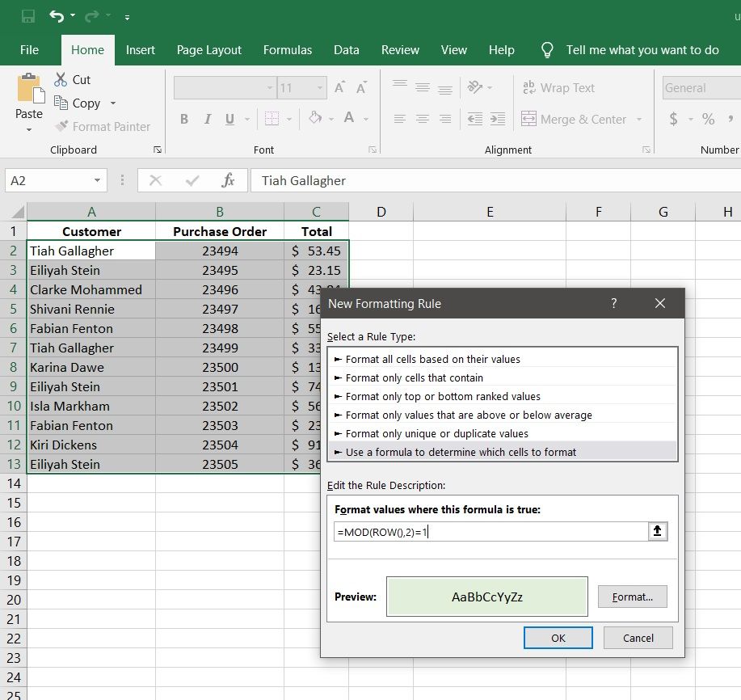The height and width of the screenshot is (700, 741).
Task: Click the Cut scissors icon
Action: [61, 80]
